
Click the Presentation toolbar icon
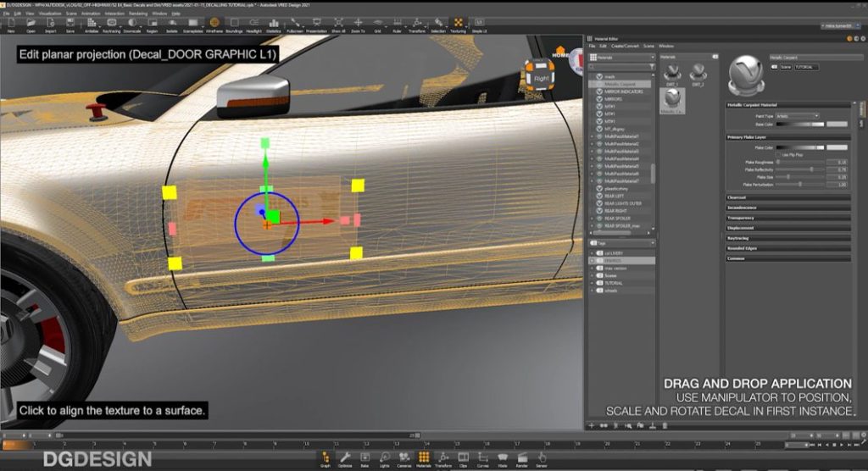(x=317, y=25)
